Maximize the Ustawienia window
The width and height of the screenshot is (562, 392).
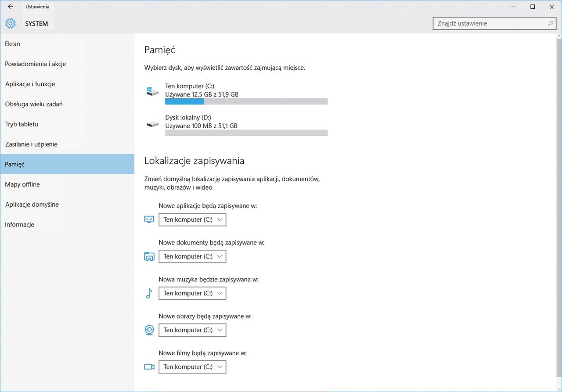point(533,7)
